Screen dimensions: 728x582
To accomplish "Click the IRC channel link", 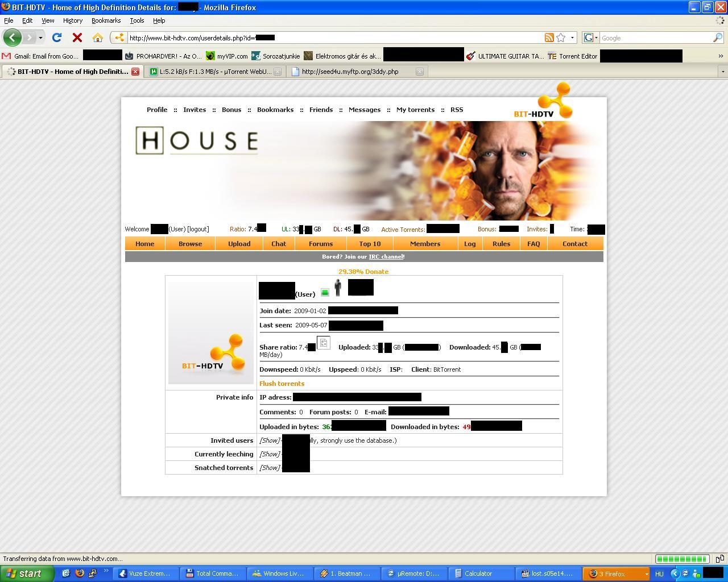I will [386, 257].
